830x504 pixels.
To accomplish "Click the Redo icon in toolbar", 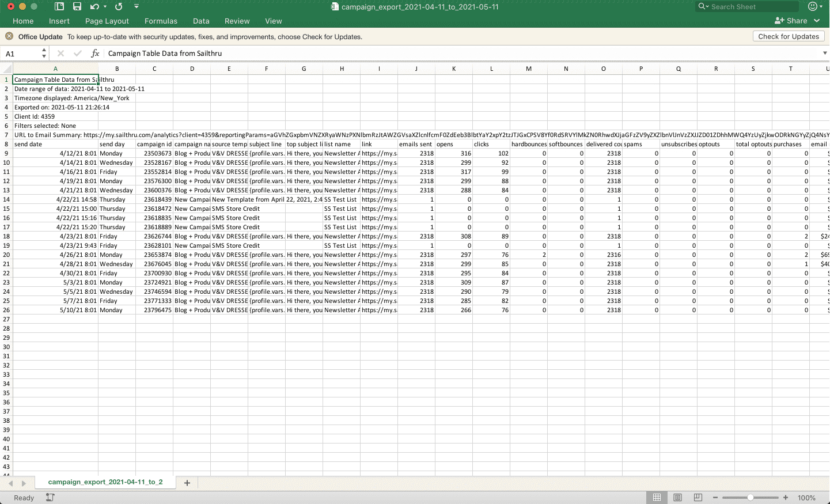I will [119, 6].
